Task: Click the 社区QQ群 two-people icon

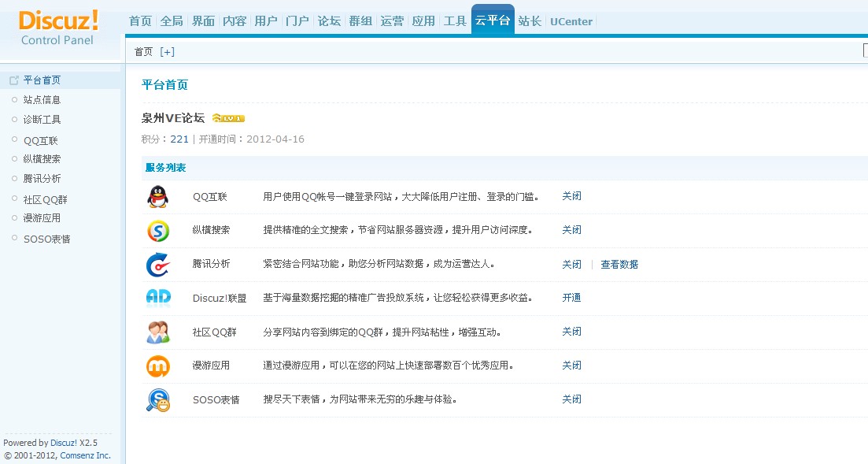Action: (157, 332)
